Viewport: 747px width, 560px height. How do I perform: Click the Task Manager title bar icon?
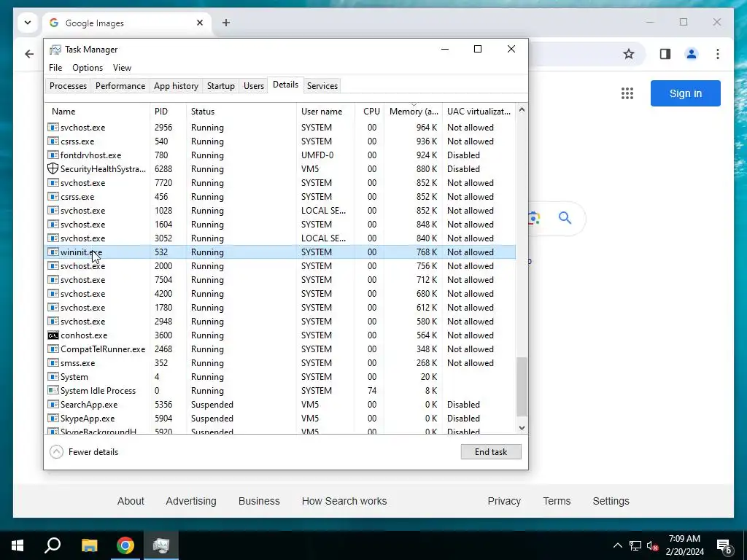point(55,50)
